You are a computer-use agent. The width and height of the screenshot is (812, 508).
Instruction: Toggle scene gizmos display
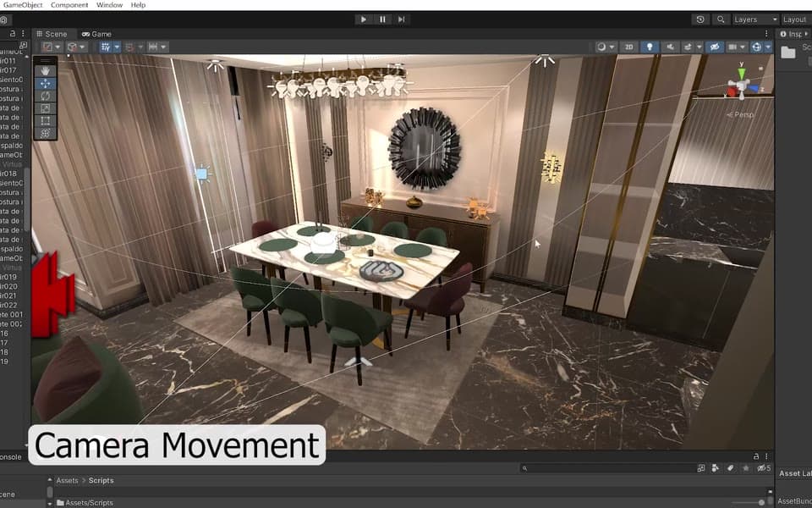tap(756, 47)
